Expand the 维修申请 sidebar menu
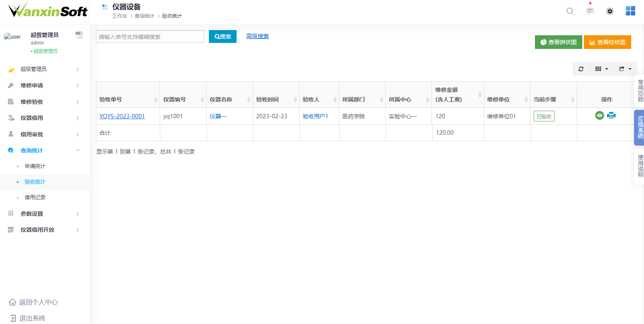 pos(44,85)
